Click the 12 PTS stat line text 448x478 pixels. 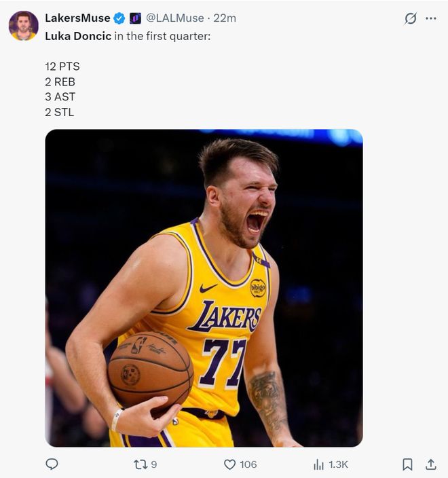tap(62, 67)
